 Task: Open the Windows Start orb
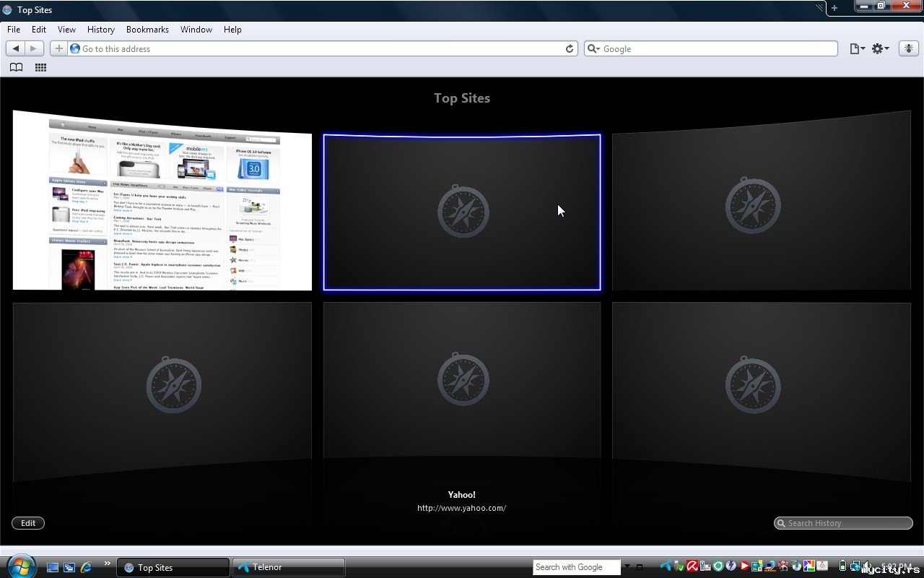(20, 566)
